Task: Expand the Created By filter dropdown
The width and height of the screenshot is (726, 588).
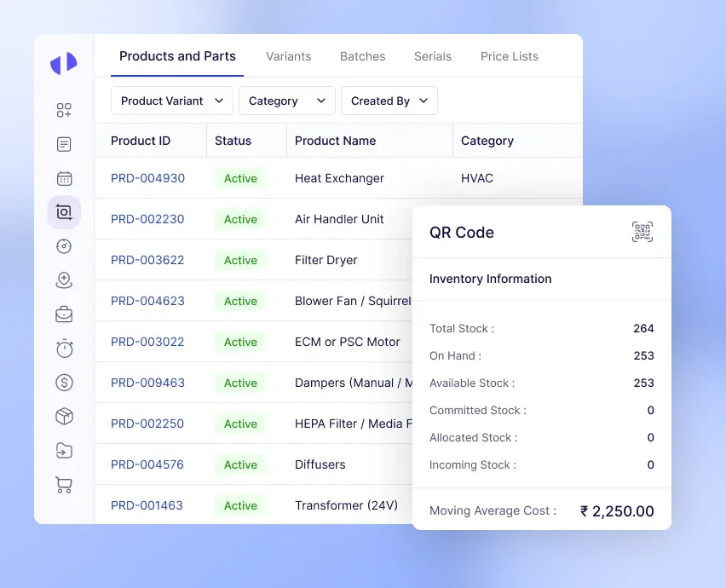Action: pos(389,101)
